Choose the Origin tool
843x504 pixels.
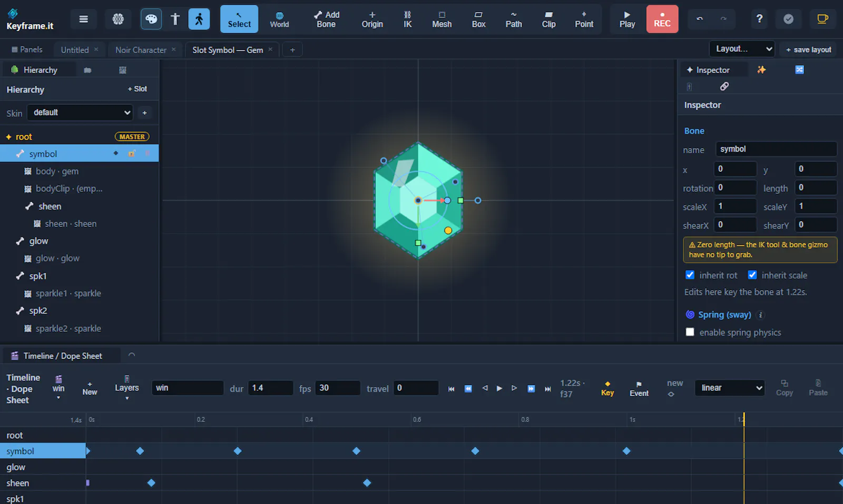(x=372, y=19)
